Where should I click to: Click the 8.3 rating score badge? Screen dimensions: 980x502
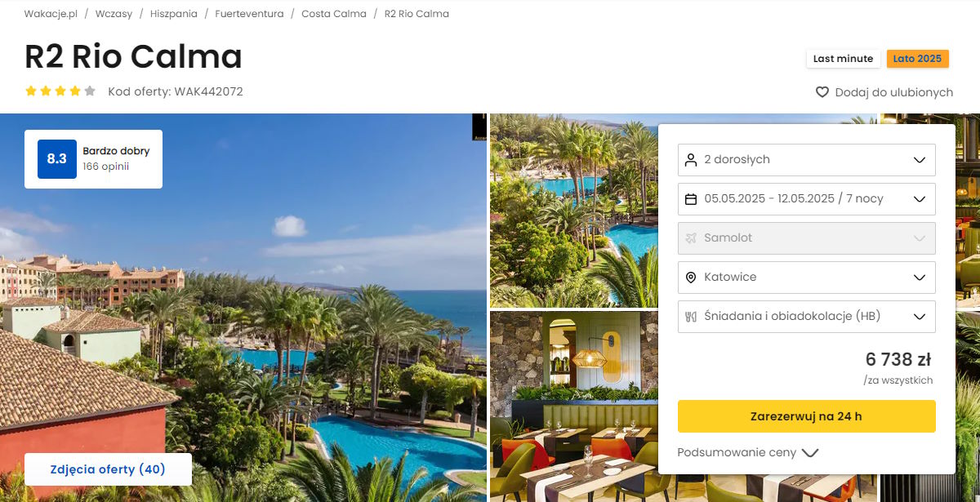(57, 159)
